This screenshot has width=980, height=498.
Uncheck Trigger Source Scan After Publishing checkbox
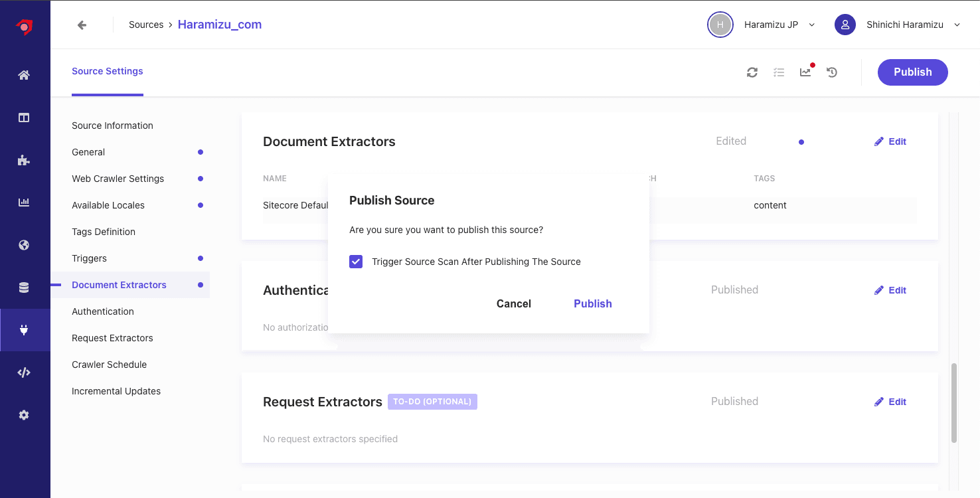pyautogui.click(x=356, y=262)
